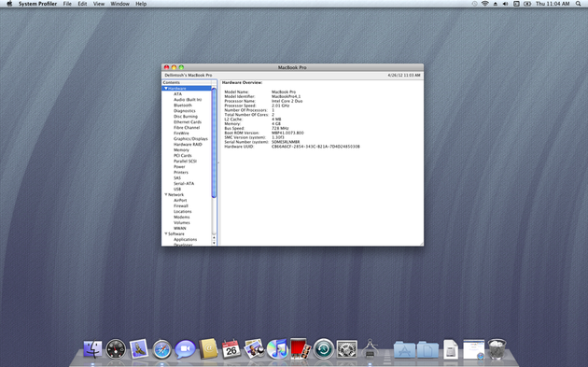Image resolution: width=588 pixels, height=367 pixels.
Task: Collapse the Network section triangle
Action: tap(166, 195)
